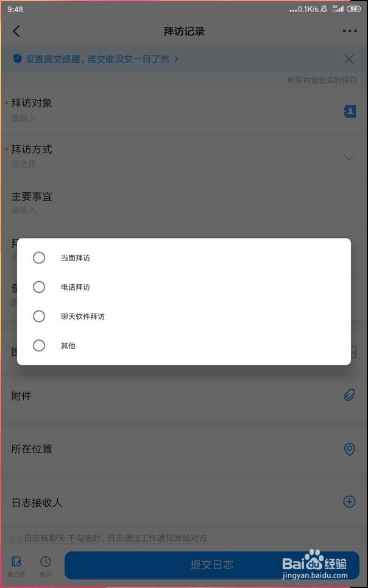This screenshot has width=368, height=588.
Task: Tap the battery indicator in status bar
Action: pos(353,9)
